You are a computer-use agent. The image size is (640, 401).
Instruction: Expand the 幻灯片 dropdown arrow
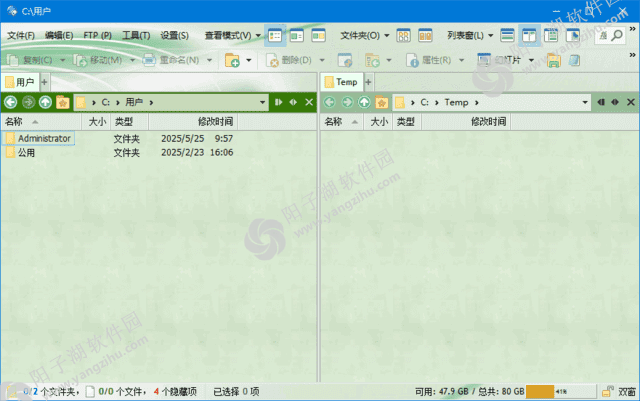(x=531, y=60)
